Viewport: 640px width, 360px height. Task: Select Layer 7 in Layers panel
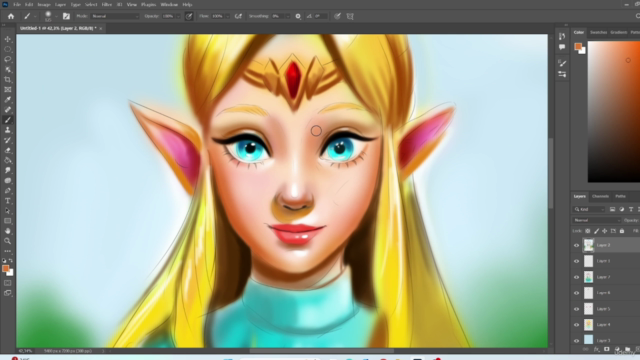pos(605,277)
